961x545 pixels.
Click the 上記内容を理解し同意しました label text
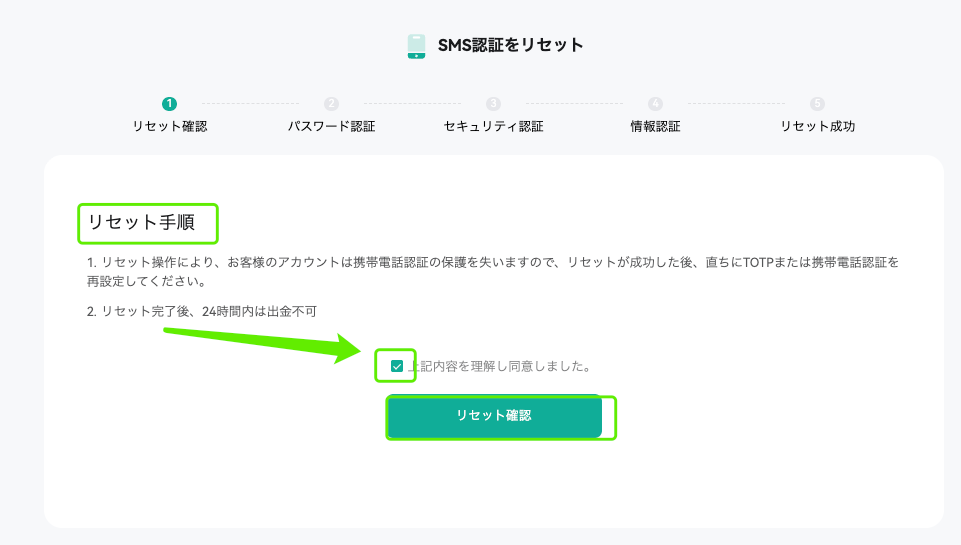point(501,366)
